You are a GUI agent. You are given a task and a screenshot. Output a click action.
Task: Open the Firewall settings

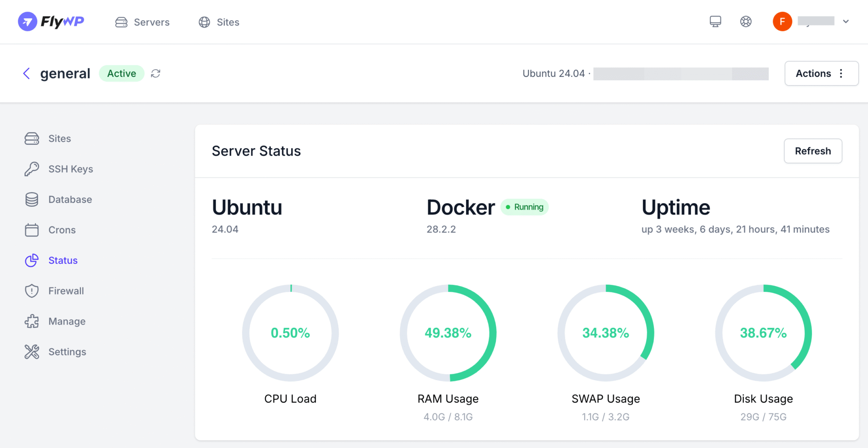point(66,291)
